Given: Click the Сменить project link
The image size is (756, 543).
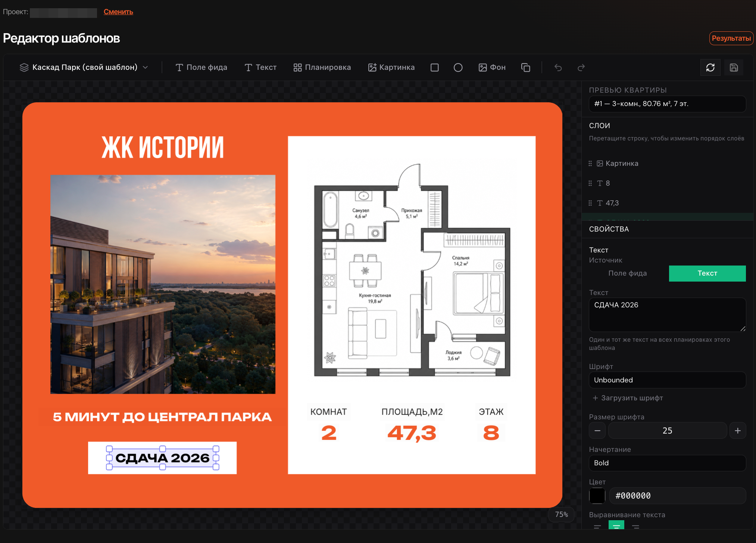Looking at the screenshot, I should [118, 12].
